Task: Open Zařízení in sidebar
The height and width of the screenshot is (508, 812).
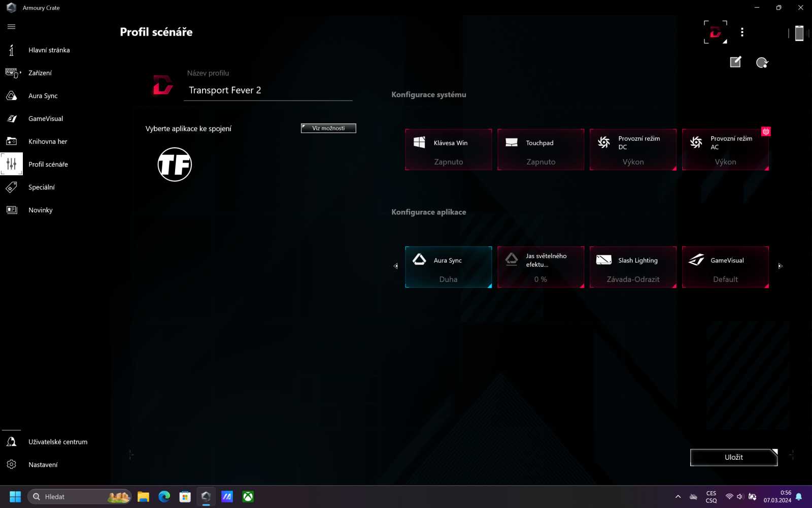Action: pyautogui.click(x=40, y=73)
